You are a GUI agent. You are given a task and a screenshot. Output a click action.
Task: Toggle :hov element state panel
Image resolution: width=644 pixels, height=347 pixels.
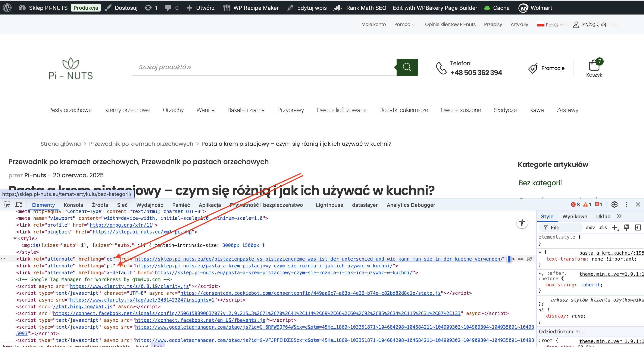click(591, 227)
